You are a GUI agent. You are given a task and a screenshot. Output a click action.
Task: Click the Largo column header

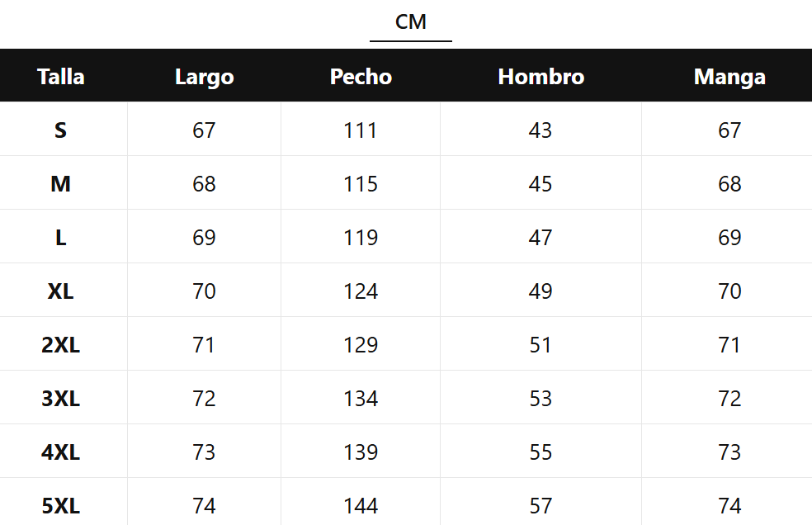[204, 77]
